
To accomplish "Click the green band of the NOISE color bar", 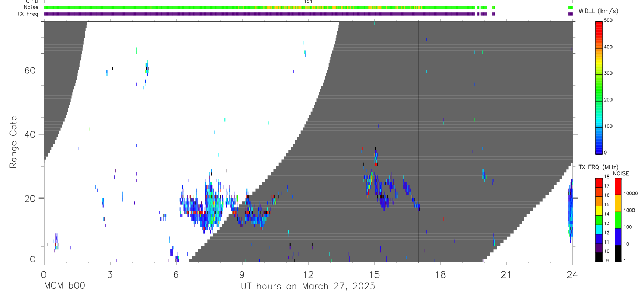I will coord(618,219).
